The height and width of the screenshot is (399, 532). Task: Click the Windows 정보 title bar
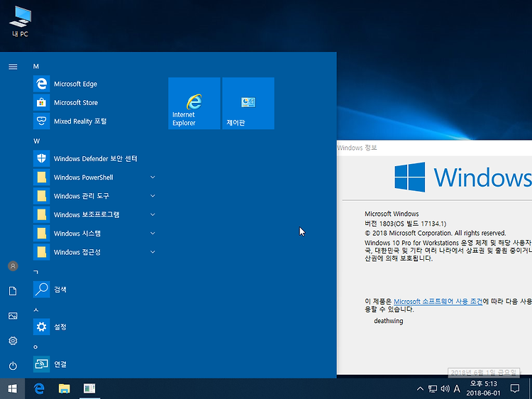coord(434,148)
